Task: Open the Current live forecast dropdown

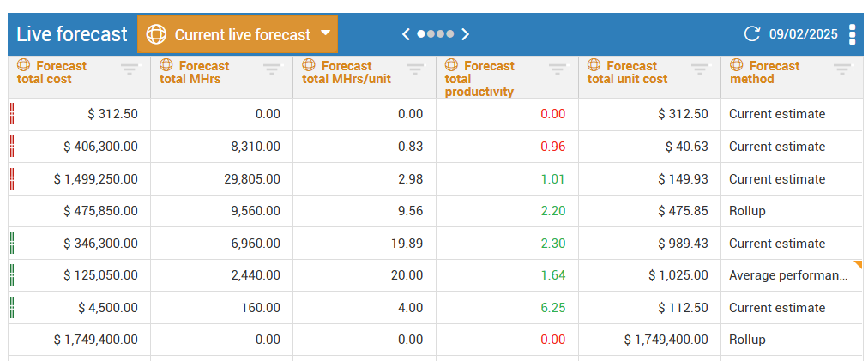Action: coord(238,34)
